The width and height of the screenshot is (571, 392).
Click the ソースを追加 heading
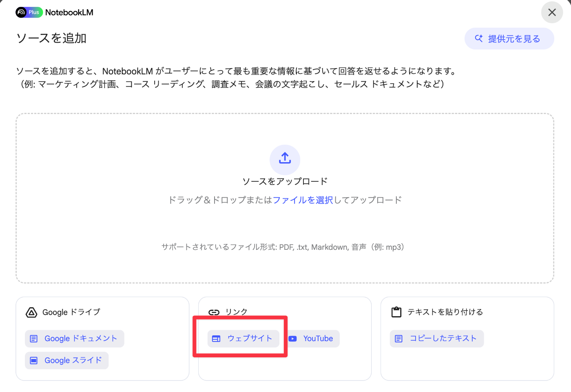pos(51,38)
